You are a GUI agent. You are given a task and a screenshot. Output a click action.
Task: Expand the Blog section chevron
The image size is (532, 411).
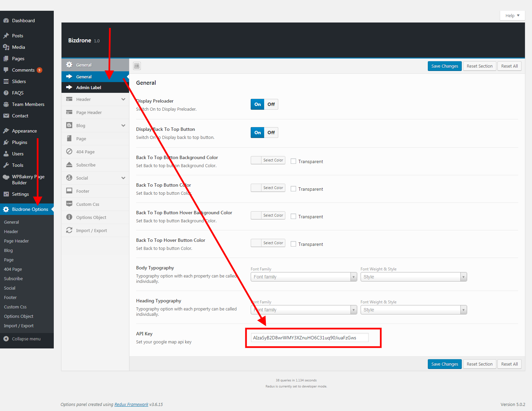point(123,125)
